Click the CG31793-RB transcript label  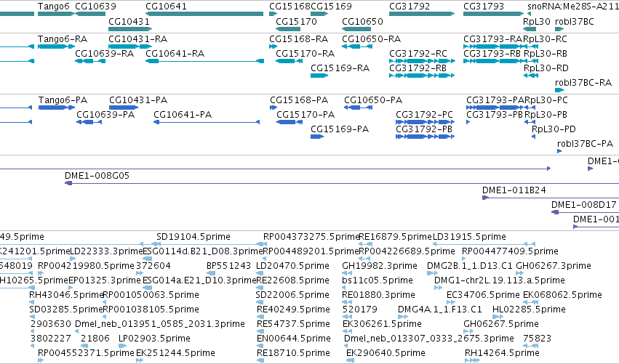click(492, 54)
